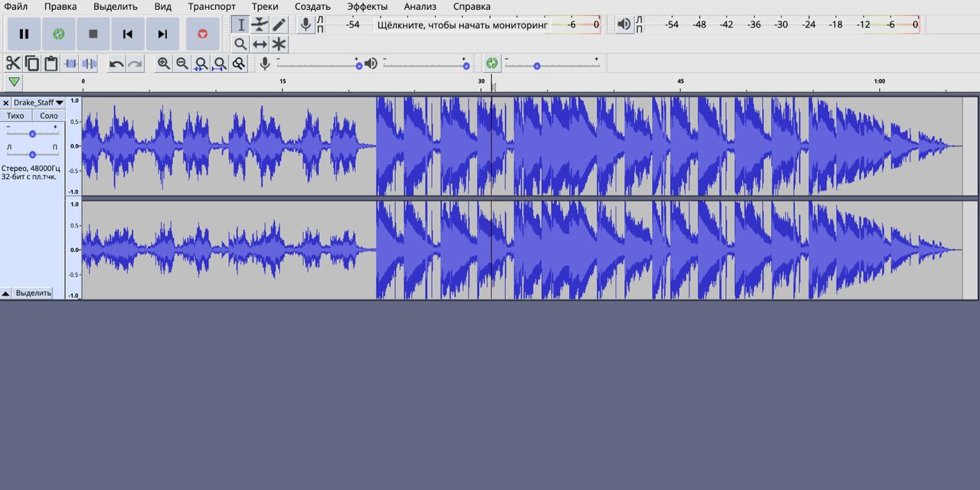Pause playback with the Pause button
The height and width of the screenshot is (490, 980).
click(24, 34)
